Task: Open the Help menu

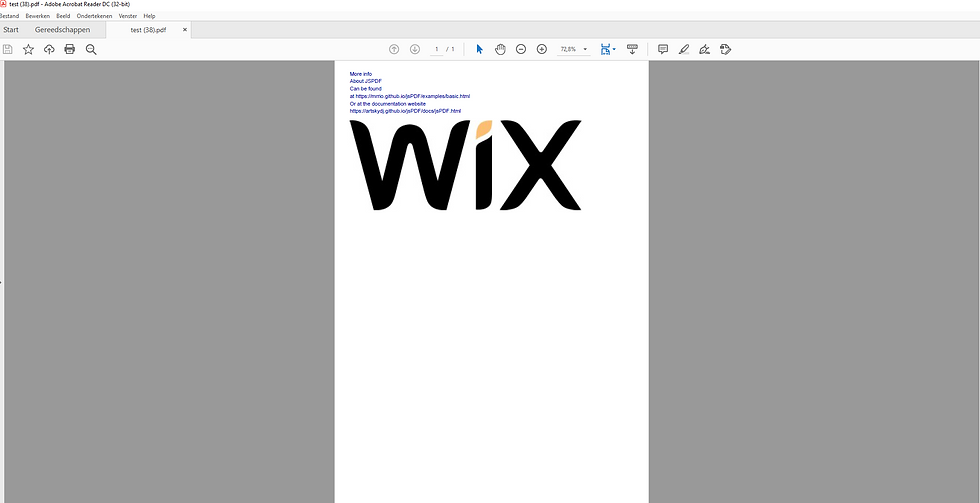Action: pos(149,16)
